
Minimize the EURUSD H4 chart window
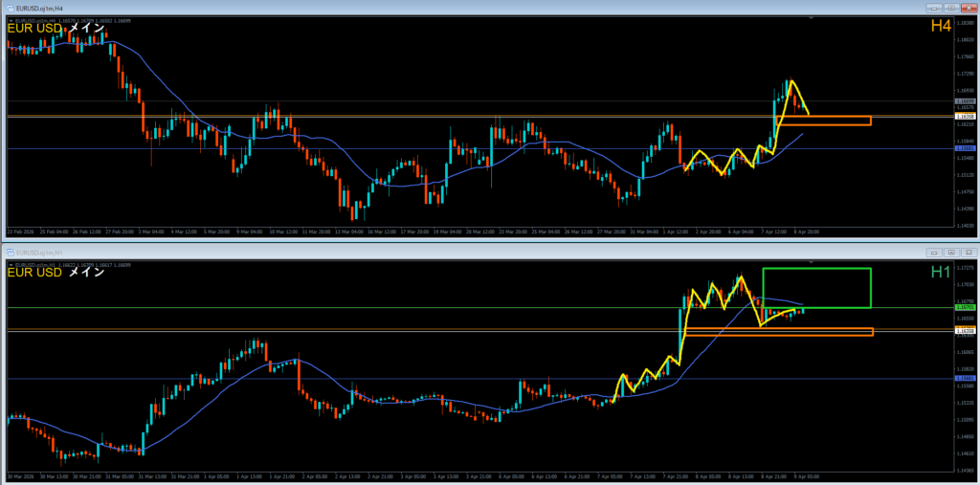[932, 6]
